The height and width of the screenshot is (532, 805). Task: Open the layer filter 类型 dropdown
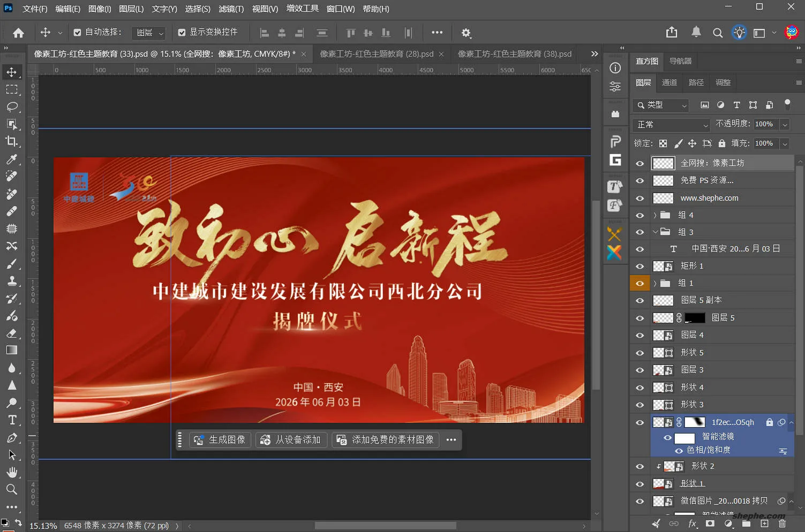pyautogui.click(x=661, y=105)
